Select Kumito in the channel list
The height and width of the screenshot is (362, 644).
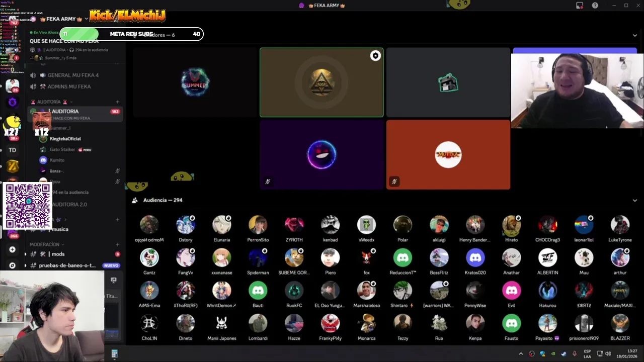pos(57,160)
